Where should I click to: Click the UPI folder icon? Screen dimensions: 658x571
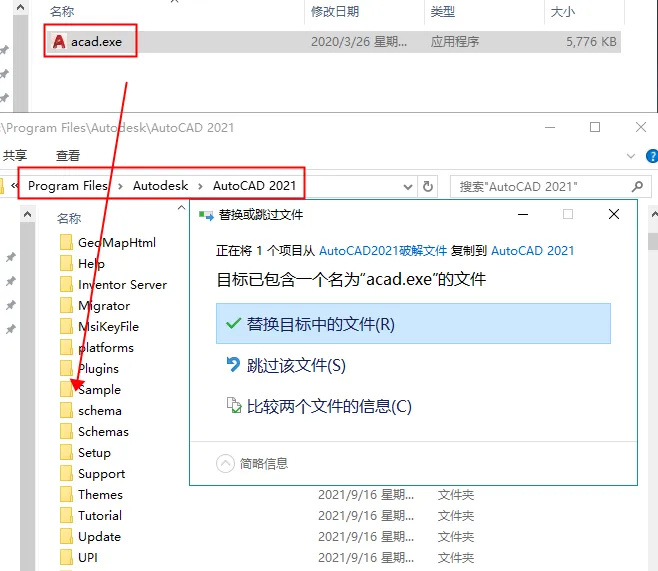66,557
